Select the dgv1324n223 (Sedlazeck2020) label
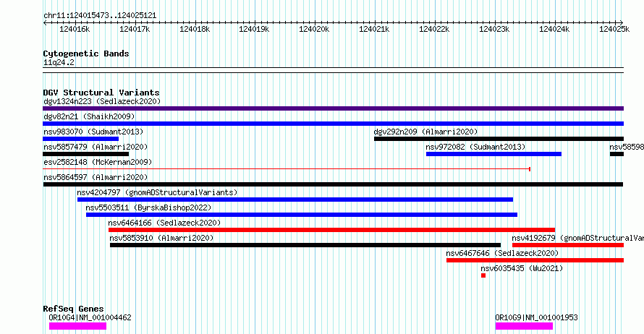 pos(102,101)
